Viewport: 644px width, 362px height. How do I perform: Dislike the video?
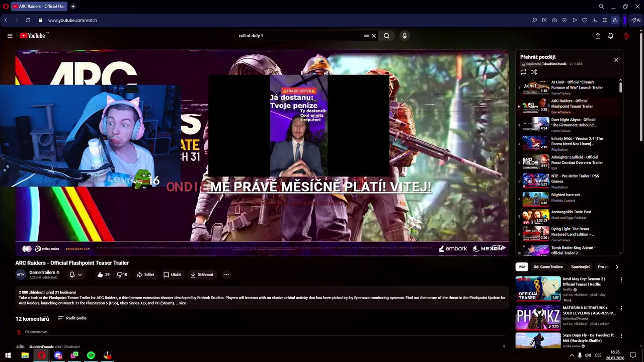(122, 275)
